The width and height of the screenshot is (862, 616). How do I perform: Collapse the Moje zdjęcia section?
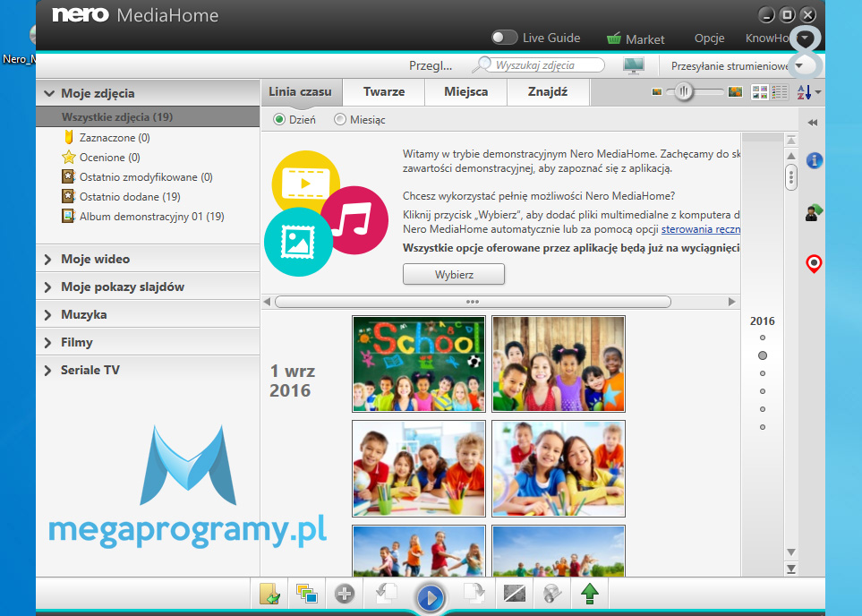click(x=49, y=93)
